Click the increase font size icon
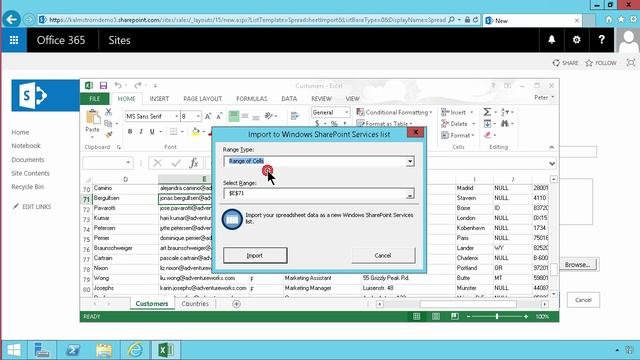This screenshot has width=640, height=360. (208, 116)
